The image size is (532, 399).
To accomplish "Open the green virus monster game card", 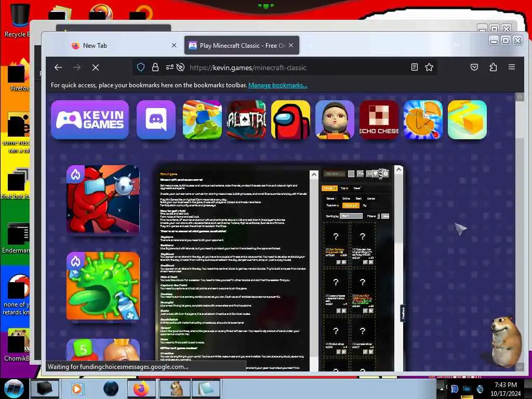I will coord(103,286).
